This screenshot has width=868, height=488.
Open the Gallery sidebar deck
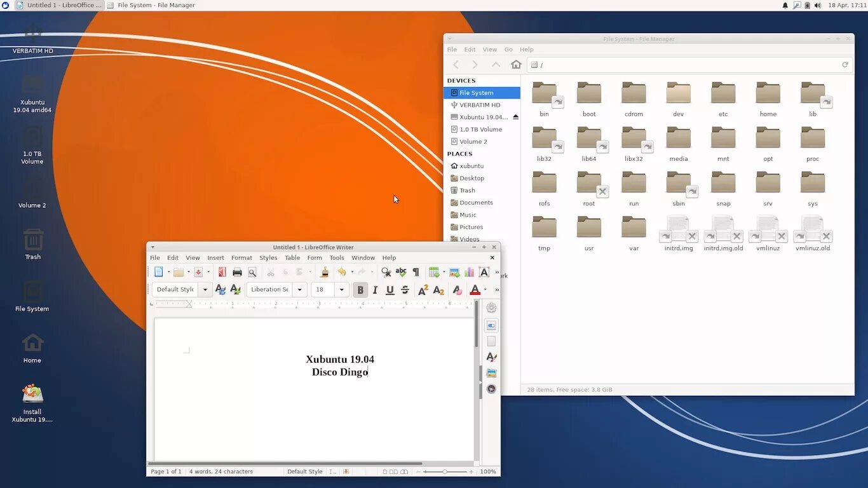491,373
